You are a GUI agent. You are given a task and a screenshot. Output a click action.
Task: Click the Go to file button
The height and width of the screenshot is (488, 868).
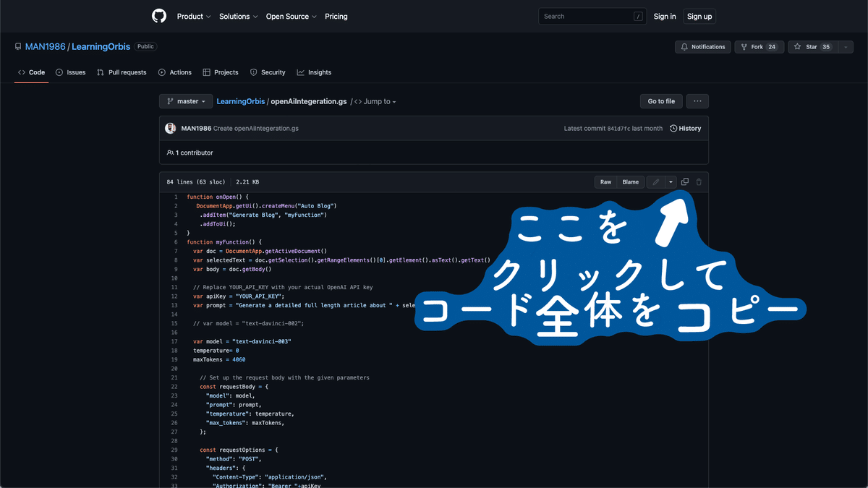pos(661,101)
